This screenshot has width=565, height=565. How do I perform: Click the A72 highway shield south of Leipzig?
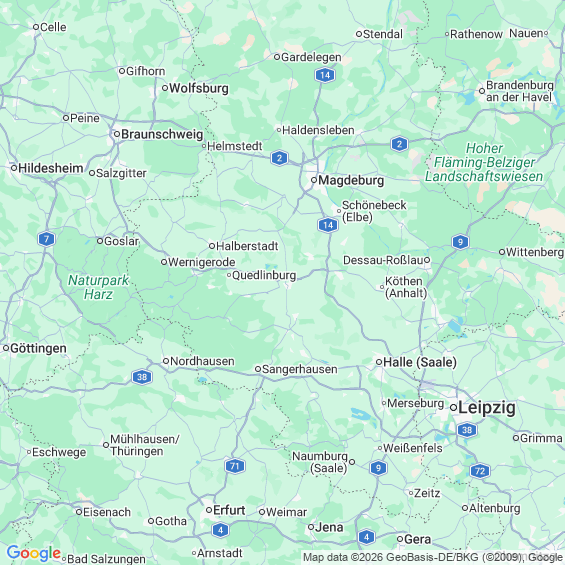point(480,471)
